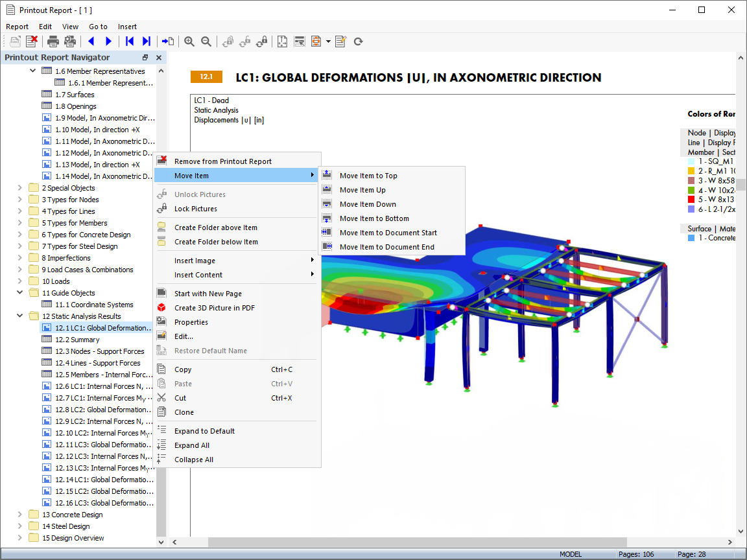Open the Go to menu
The image size is (747, 560).
point(98,27)
